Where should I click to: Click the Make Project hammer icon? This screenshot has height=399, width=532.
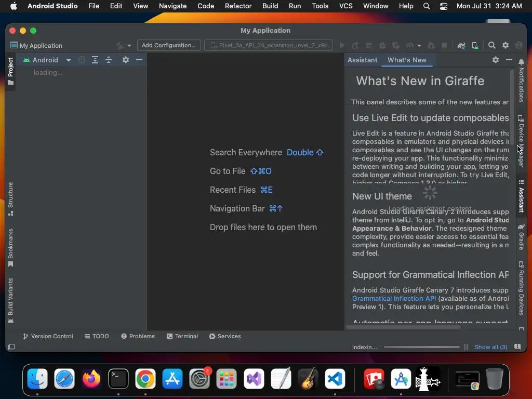119,46
